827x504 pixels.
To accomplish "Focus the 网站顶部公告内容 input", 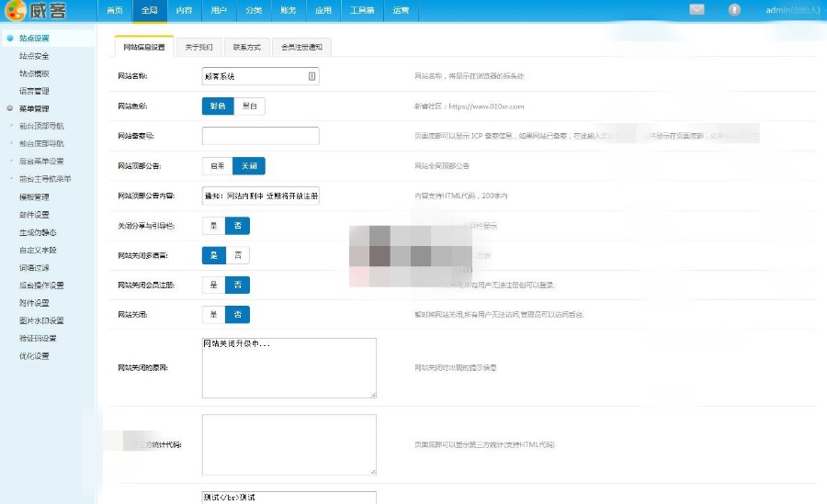I will [x=261, y=196].
